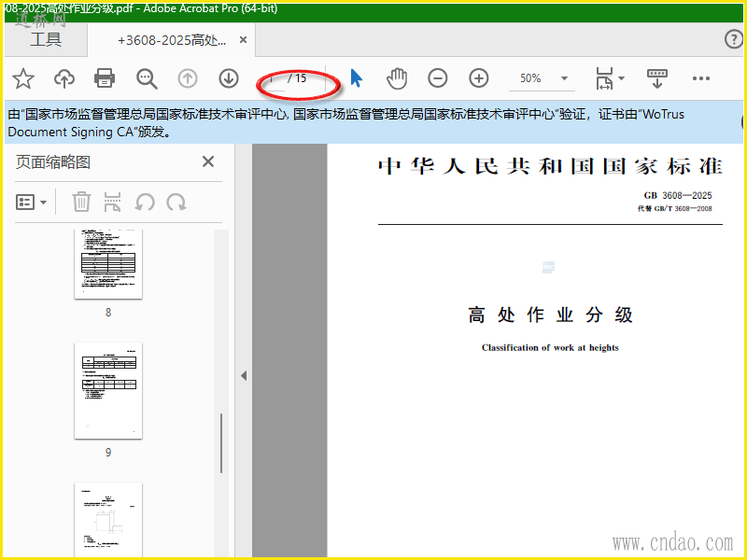Select page 8 thumbnail
Screen dimensions: 747x560
click(108, 264)
